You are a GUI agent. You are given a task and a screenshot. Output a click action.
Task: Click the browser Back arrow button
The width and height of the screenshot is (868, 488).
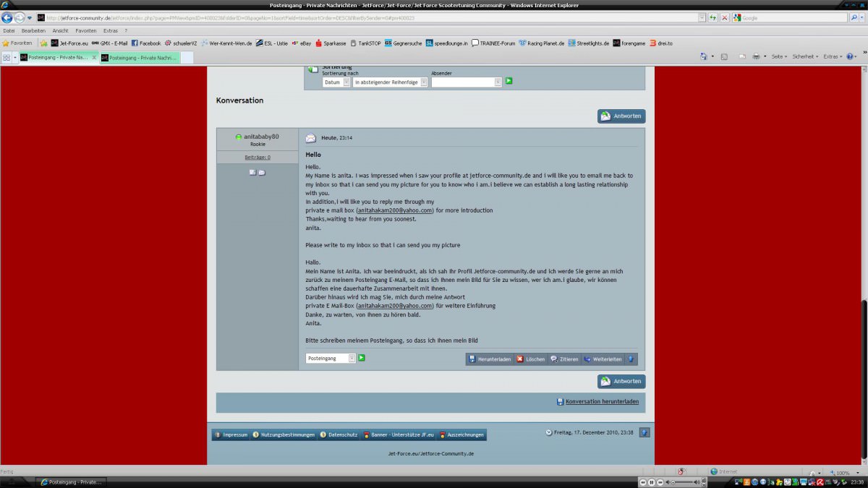pos(8,17)
